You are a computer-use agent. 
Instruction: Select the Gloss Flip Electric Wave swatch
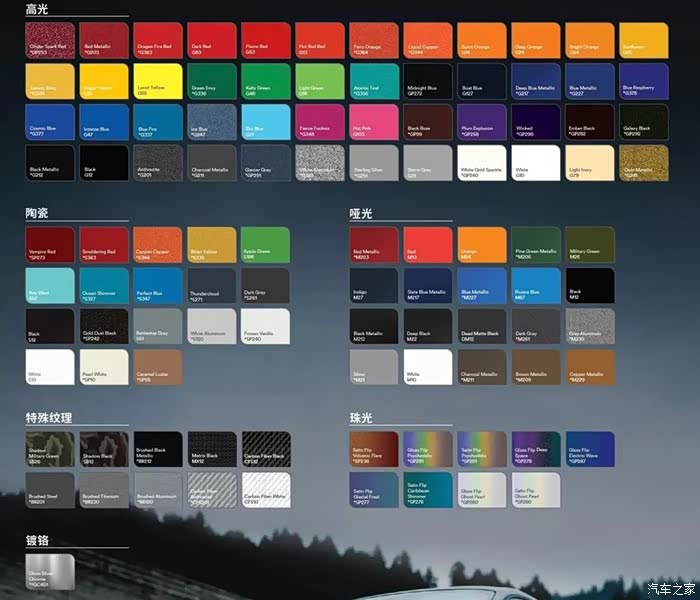[x=590, y=449]
